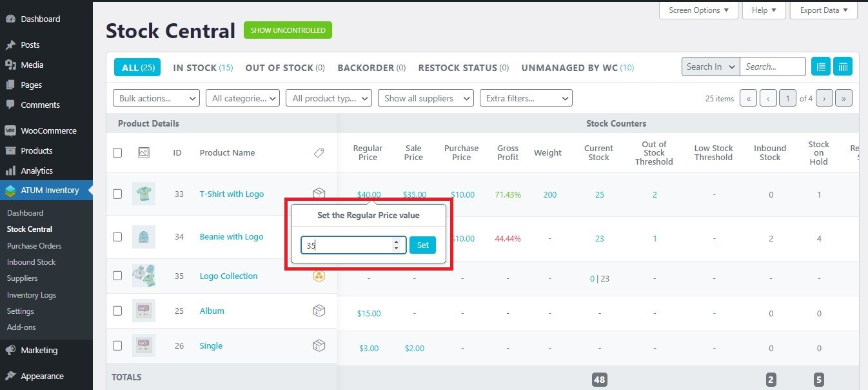
Task: Click the Media sidebar icon
Action: tap(10, 65)
